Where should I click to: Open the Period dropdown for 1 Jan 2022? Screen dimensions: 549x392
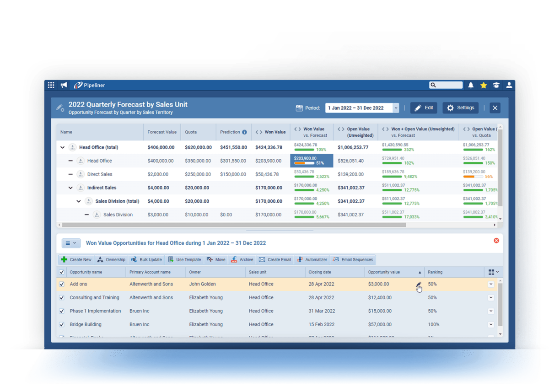pos(395,107)
